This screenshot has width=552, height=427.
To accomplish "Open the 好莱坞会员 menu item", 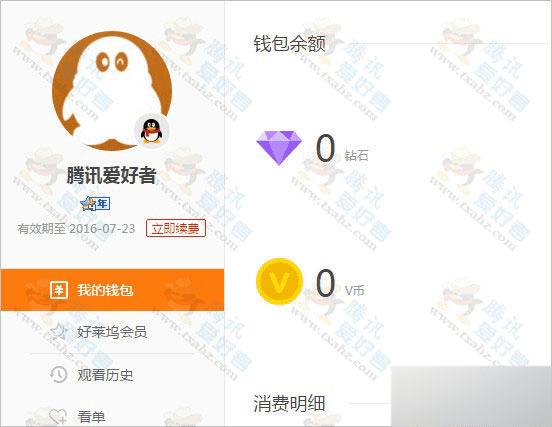I will point(112,332).
